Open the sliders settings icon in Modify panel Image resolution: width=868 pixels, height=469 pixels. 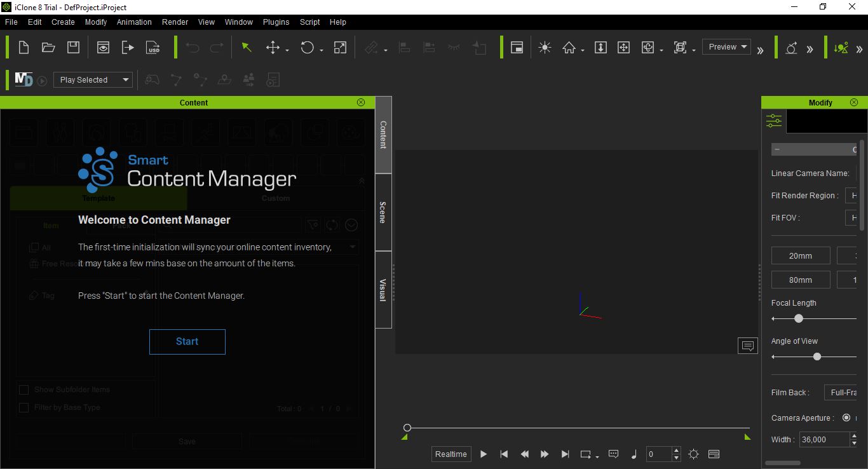(774, 121)
